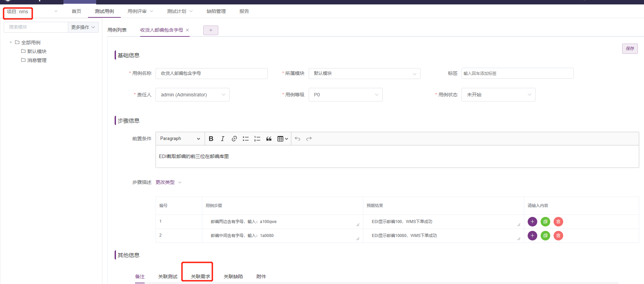644x284 pixels.
Task: Copy step 1 row
Action: (545, 222)
